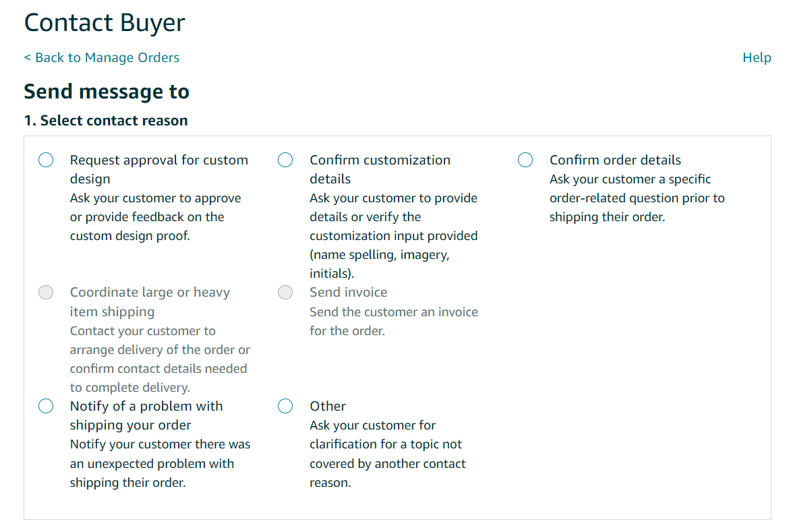This screenshot has width=812, height=530.
Task: Select the Request approval for custom design radio button
Action: 46,160
